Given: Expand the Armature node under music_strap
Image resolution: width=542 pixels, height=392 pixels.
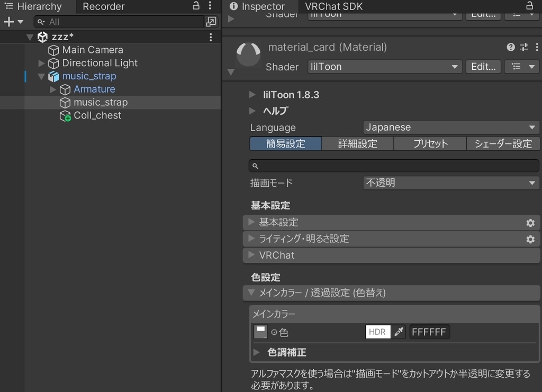Looking at the screenshot, I should (52, 89).
